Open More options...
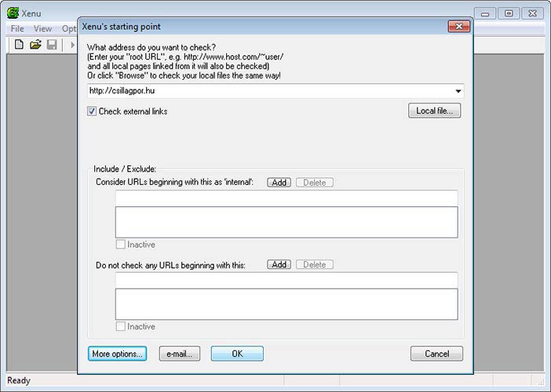The height and width of the screenshot is (392, 551). pyautogui.click(x=117, y=354)
